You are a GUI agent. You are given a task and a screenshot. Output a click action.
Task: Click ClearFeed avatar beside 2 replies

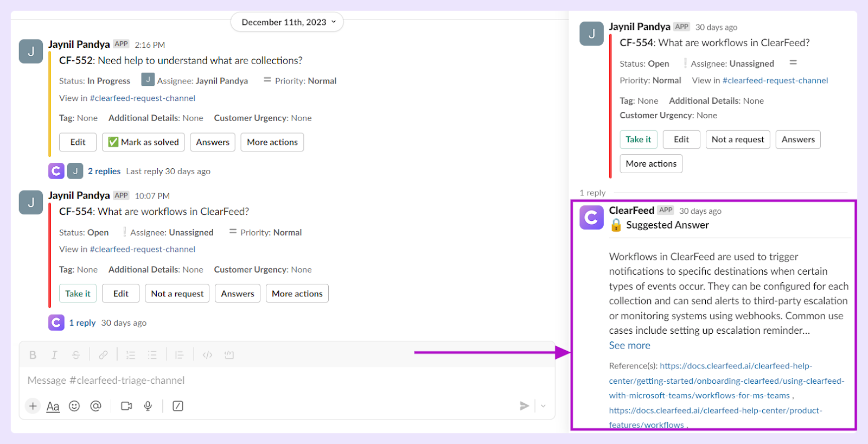pyautogui.click(x=56, y=171)
